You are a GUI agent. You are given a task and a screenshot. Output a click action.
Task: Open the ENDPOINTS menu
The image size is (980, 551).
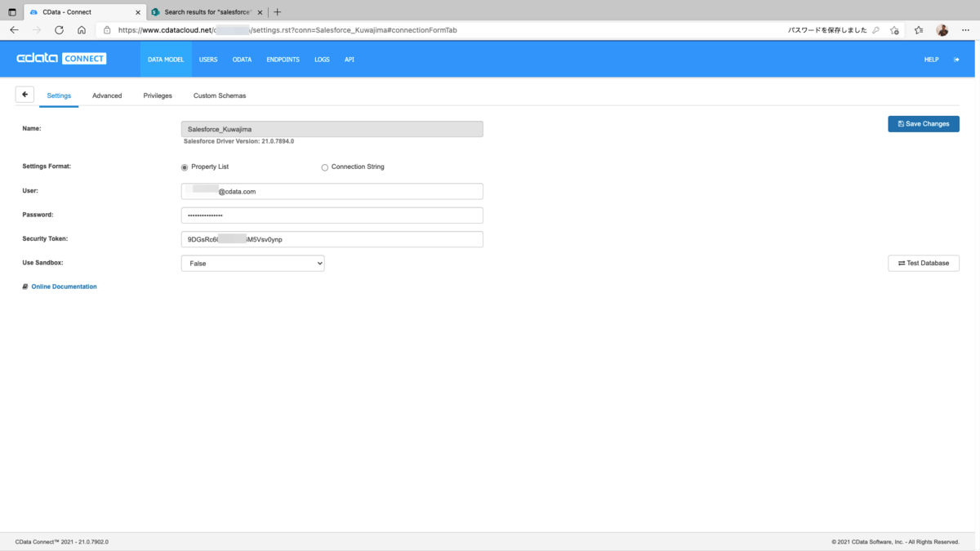(283, 60)
